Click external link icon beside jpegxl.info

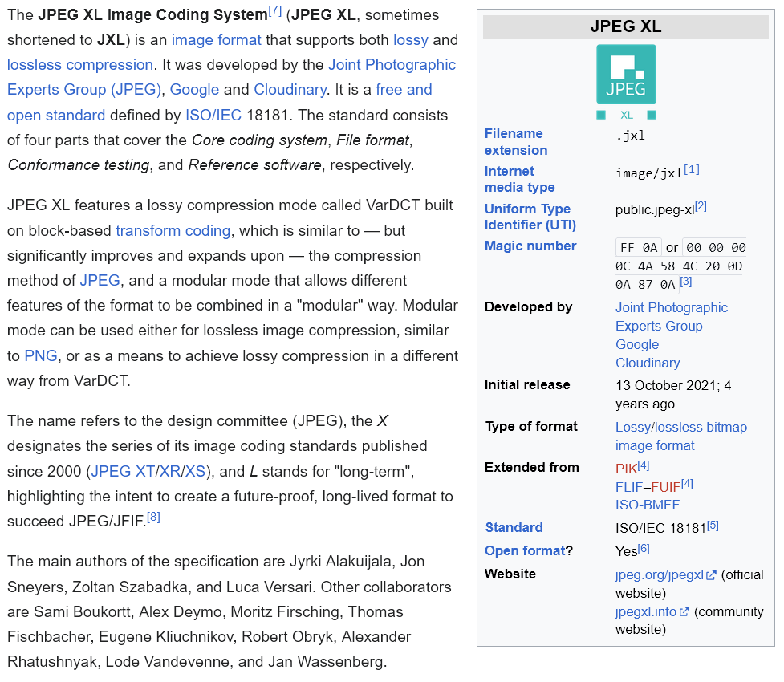click(684, 611)
